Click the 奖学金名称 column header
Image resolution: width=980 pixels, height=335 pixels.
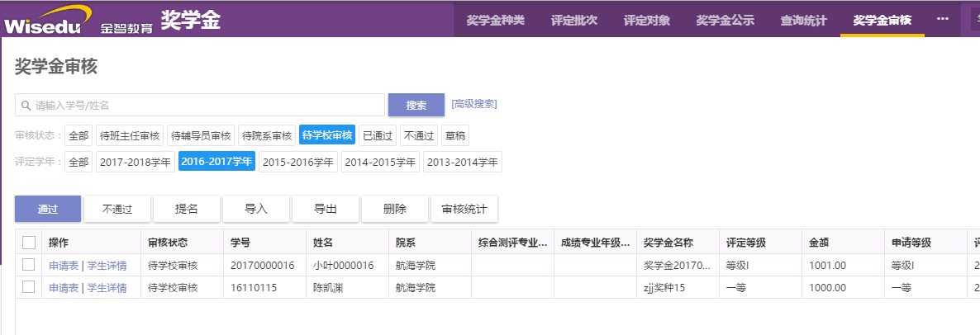tap(678, 242)
